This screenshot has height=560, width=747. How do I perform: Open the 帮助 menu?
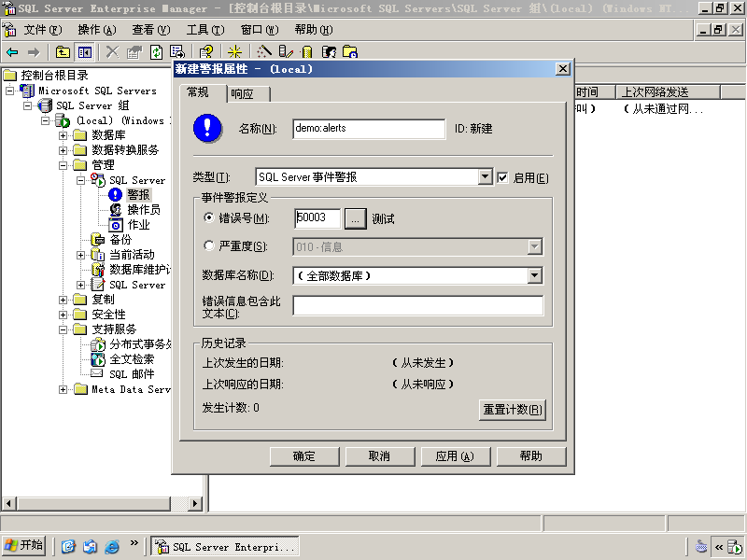314,30
